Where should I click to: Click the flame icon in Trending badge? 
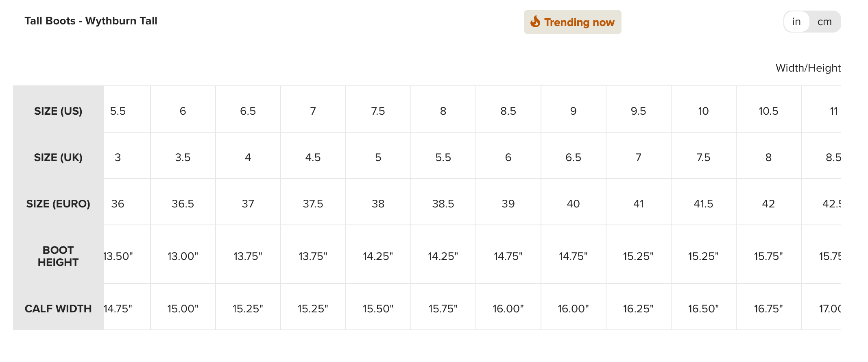[535, 22]
